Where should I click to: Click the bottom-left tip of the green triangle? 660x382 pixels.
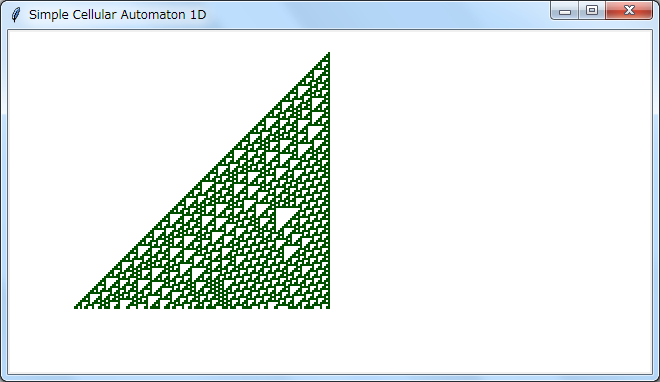76,307
